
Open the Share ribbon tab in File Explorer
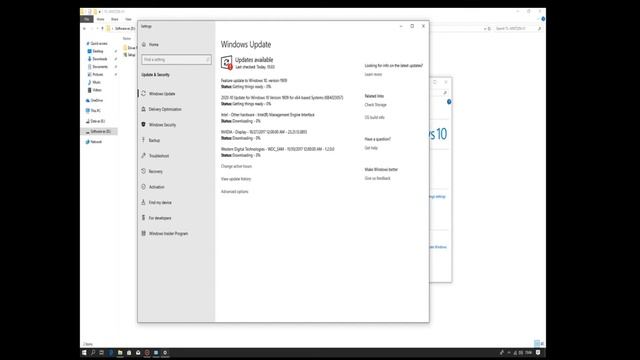[x=115, y=19]
